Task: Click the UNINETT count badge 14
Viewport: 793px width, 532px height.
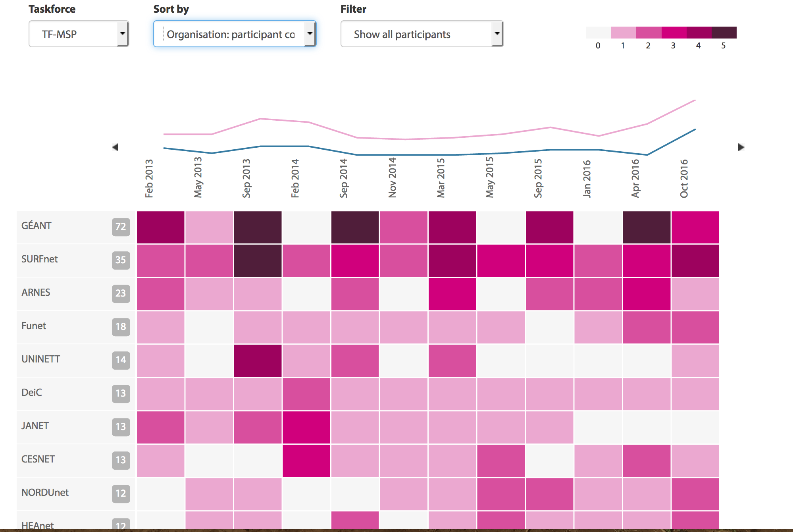Action: coord(121,360)
